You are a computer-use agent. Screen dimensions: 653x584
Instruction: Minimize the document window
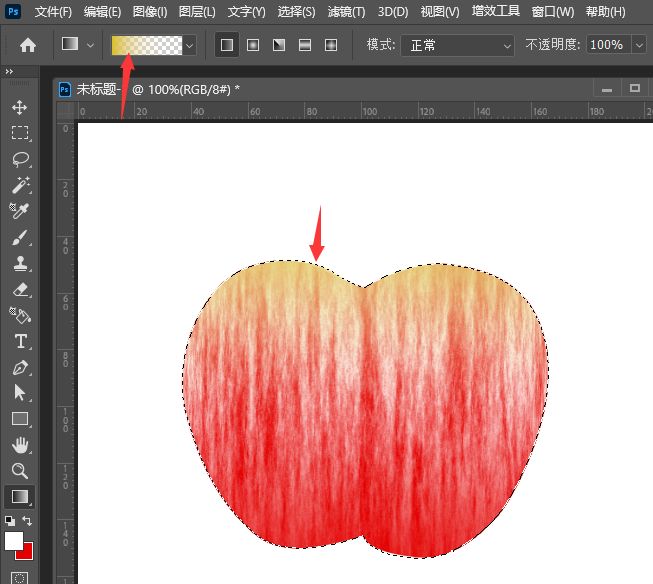pyautogui.click(x=607, y=88)
